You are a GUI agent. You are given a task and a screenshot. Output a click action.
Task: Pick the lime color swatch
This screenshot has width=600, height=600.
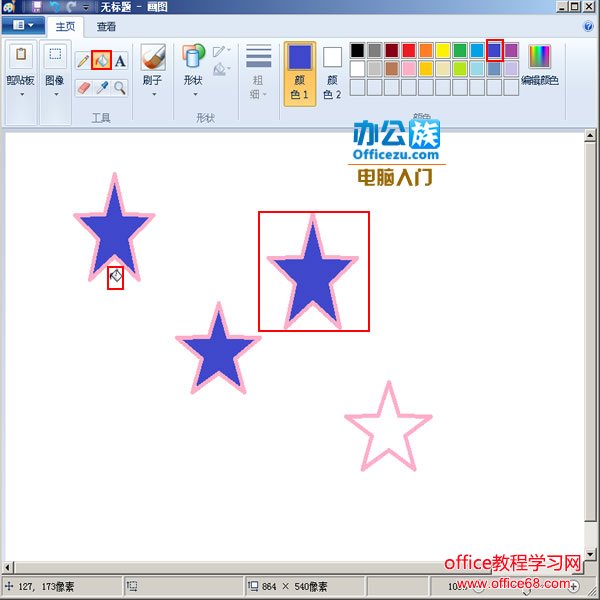tap(460, 69)
